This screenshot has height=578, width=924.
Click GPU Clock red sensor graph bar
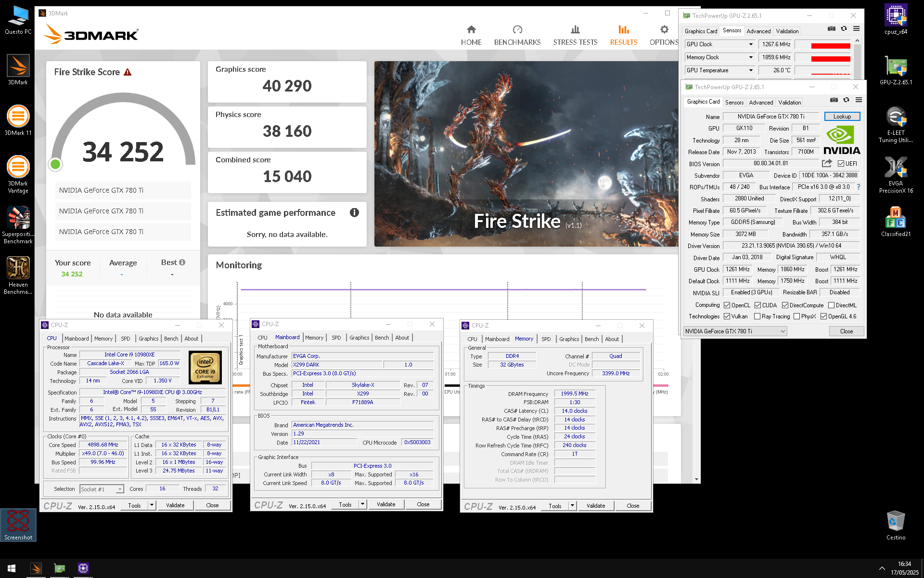tap(831, 46)
